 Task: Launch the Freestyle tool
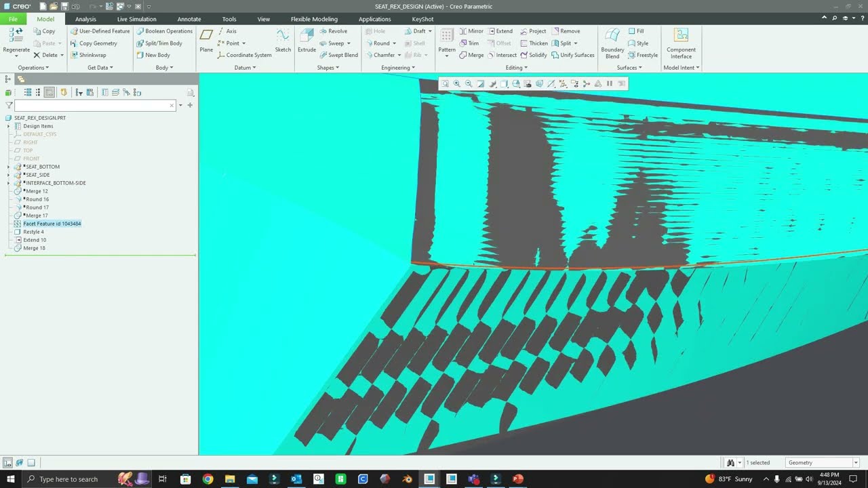click(643, 55)
